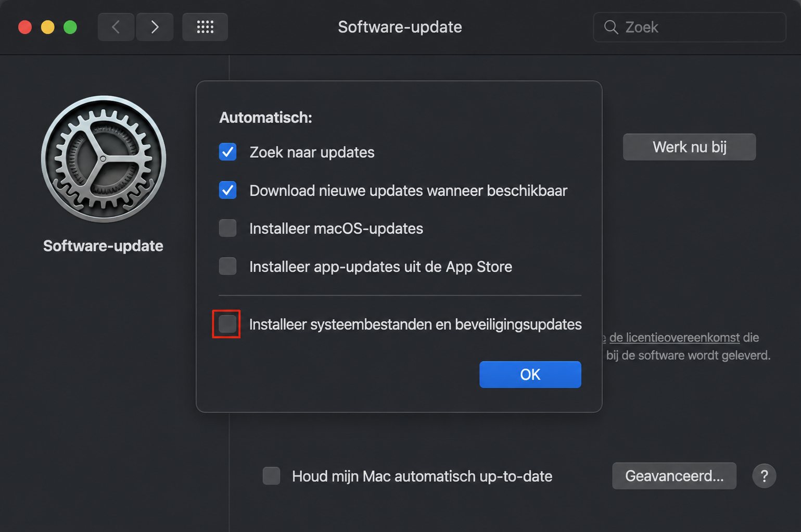Click the green zoom window button
This screenshot has width=801, height=532.
[x=70, y=27]
